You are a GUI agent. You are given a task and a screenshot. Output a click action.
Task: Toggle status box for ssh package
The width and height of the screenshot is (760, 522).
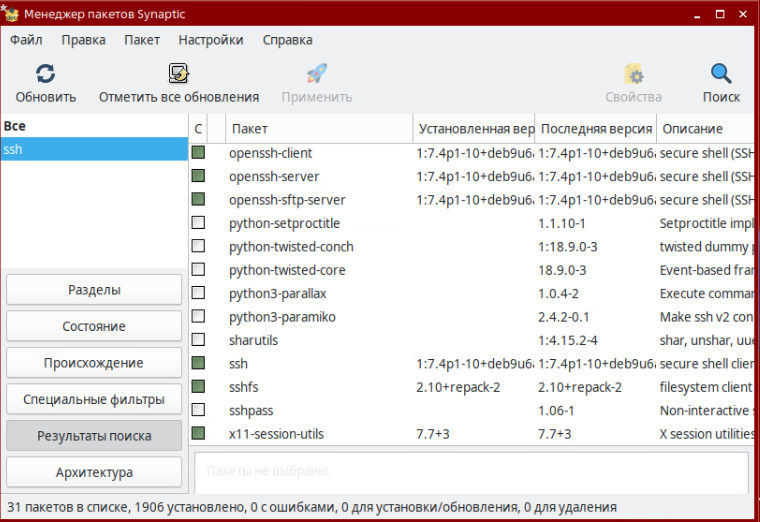point(198,363)
